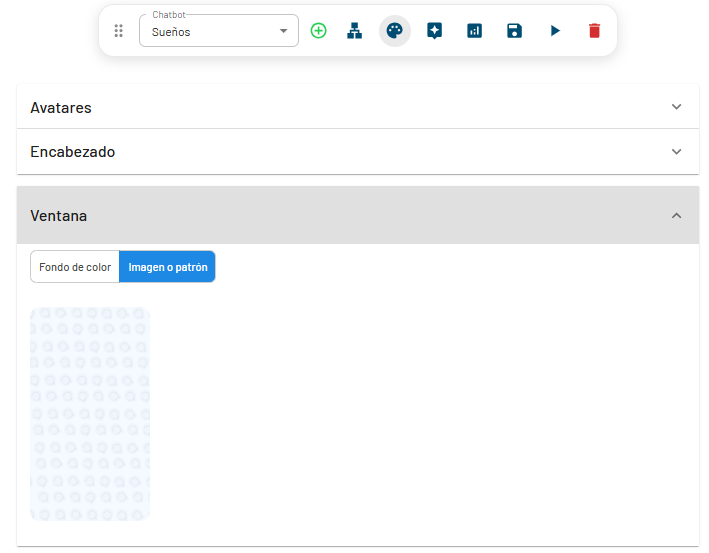Delete the chatbot with red trash icon
709x553 pixels.
[x=595, y=31]
